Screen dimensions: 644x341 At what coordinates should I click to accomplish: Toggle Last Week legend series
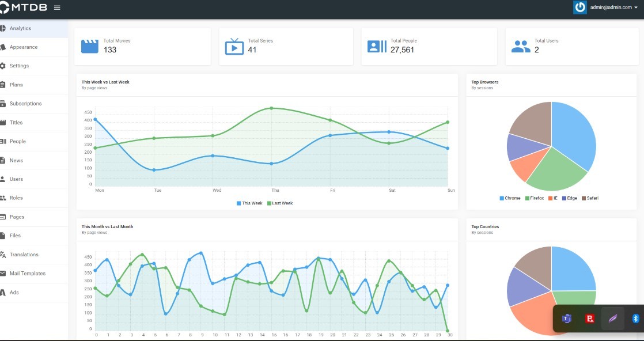point(280,203)
